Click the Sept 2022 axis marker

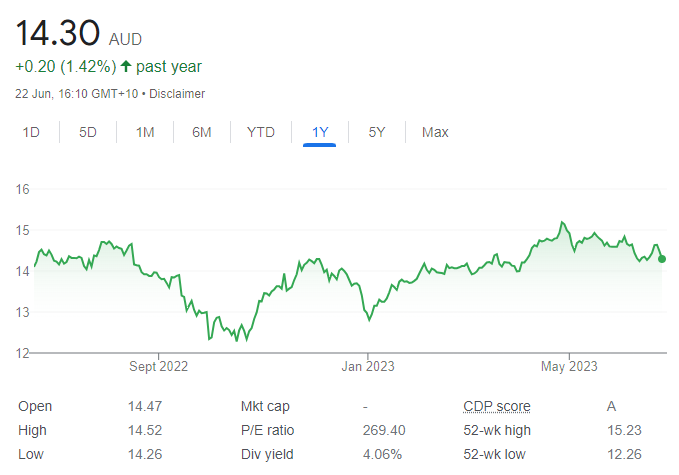click(x=158, y=366)
